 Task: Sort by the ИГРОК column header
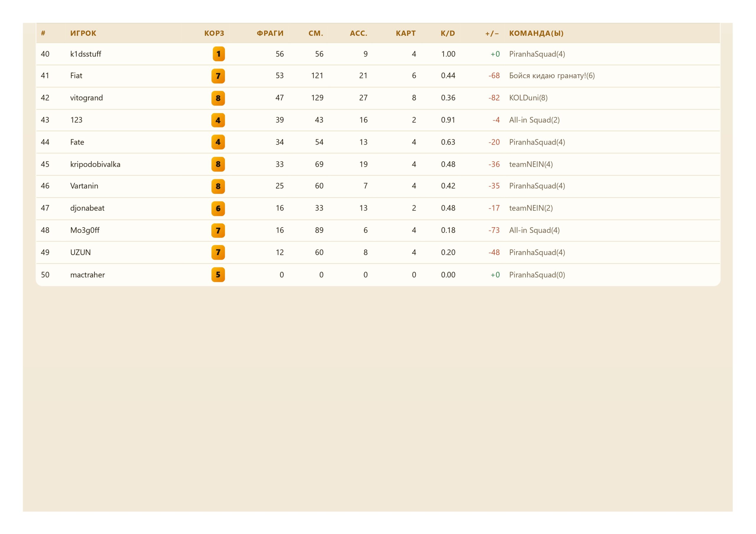(x=83, y=33)
